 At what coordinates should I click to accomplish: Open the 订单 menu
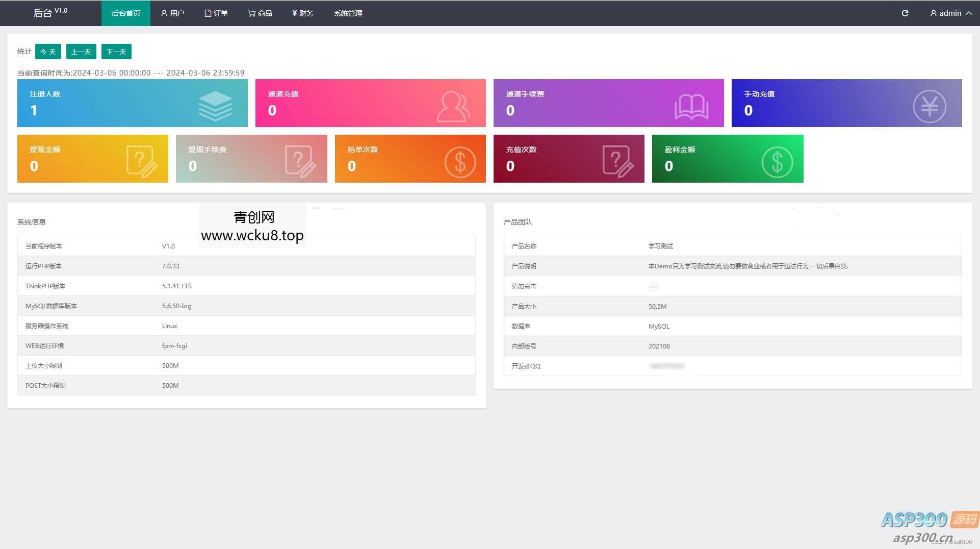pos(216,13)
